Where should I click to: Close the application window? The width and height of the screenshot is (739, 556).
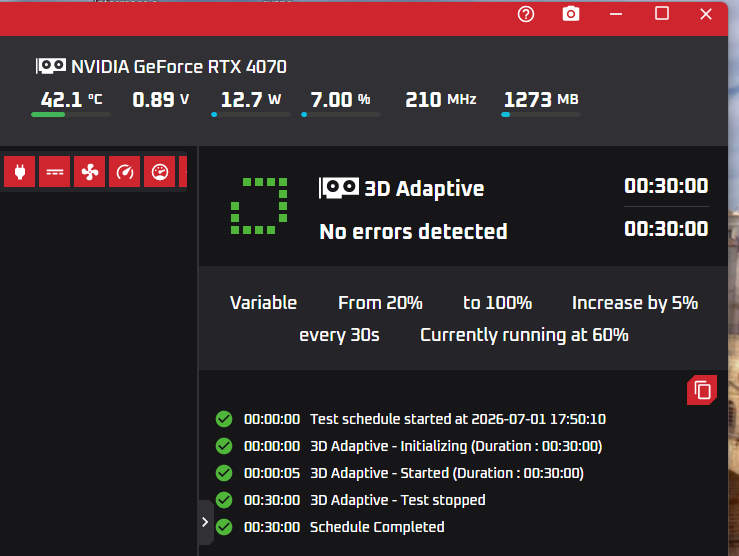706,14
